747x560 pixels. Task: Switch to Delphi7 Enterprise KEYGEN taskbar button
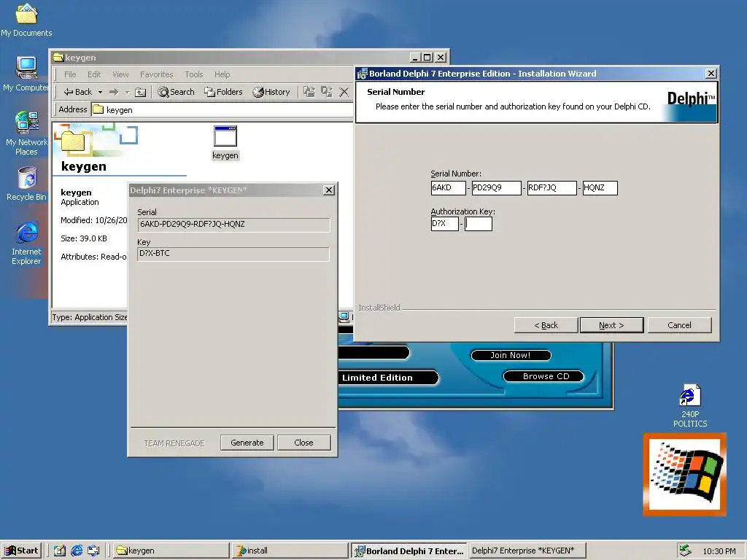tap(527, 551)
